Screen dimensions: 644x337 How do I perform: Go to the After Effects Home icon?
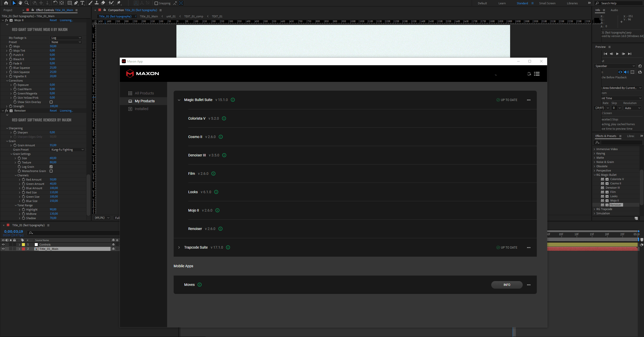point(6,3)
